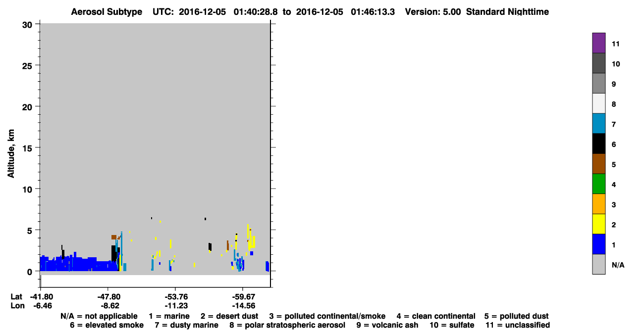Click the colorbar number label 6
The height and width of the screenshot is (330, 644).
click(614, 144)
